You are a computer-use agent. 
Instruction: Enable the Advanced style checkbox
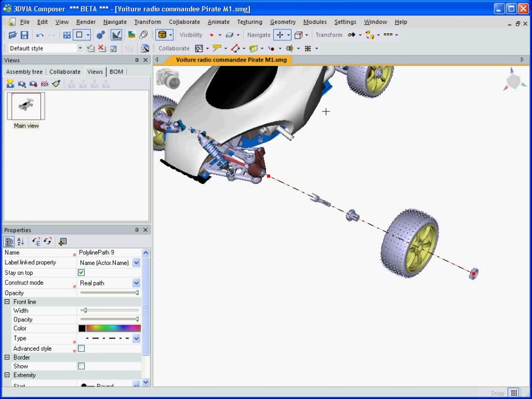[x=81, y=349]
